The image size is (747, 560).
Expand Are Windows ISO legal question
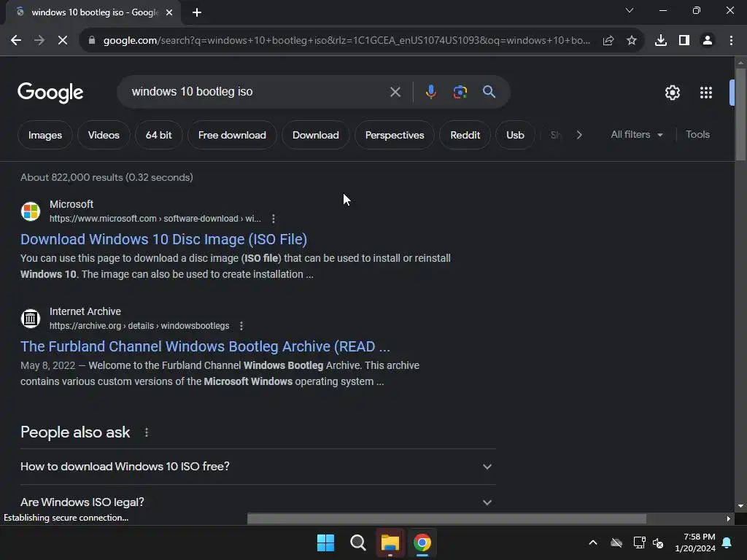click(258, 502)
